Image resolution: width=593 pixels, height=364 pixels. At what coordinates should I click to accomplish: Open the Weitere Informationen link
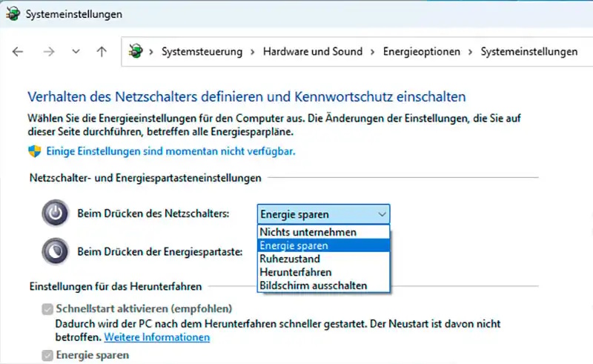click(x=157, y=337)
